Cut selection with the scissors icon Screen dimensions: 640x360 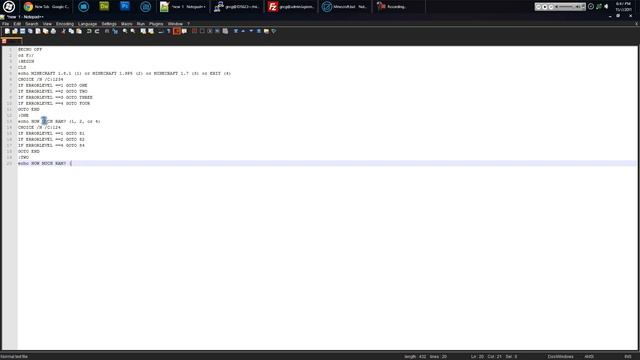[x=63, y=31]
